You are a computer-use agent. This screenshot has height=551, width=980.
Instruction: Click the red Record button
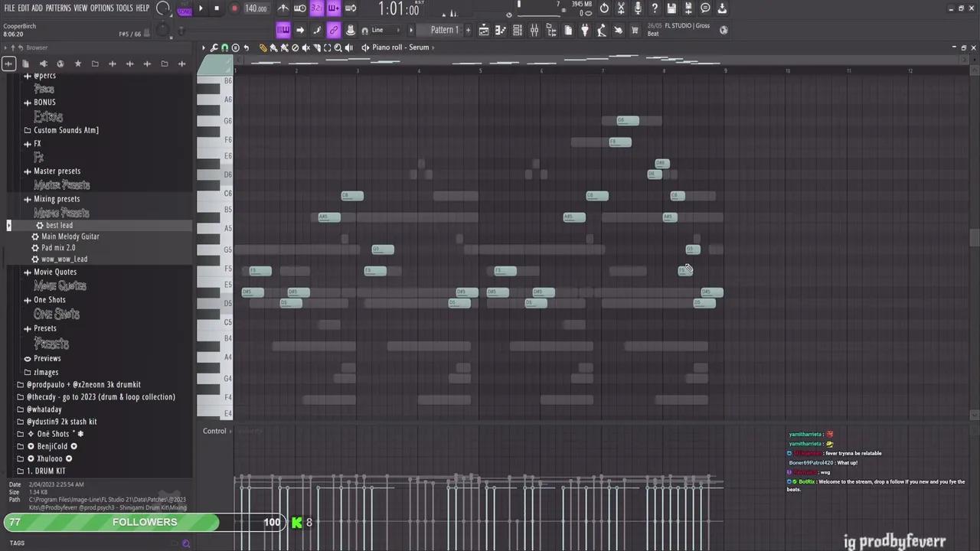(x=234, y=8)
